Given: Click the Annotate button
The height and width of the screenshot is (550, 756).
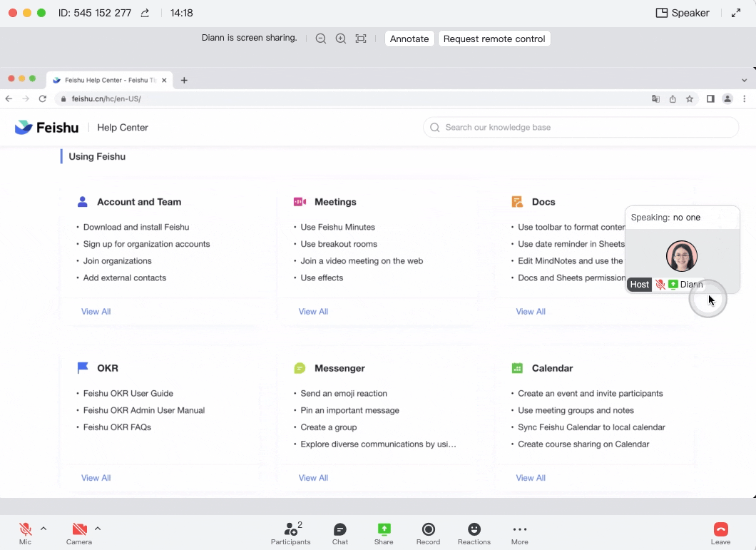Looking at the screenshot, I should (x=409, y=39).
